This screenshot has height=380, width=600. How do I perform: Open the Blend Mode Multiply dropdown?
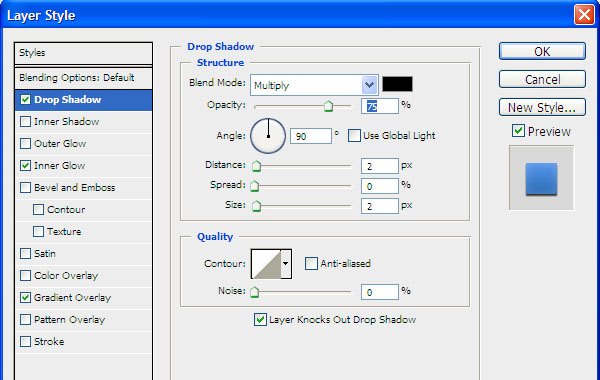314,85
